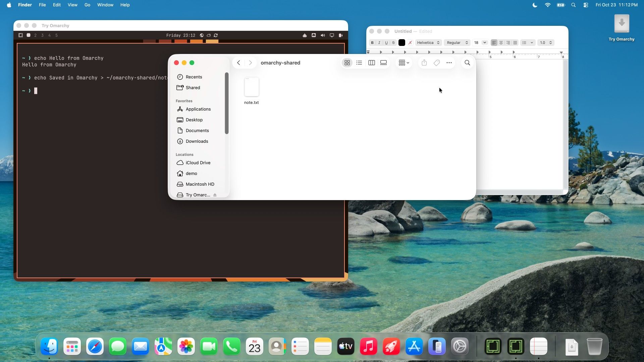Open the Helvetica font family dropdown
Viewport: 644px width, 362px height.
(x=428, y=43)
